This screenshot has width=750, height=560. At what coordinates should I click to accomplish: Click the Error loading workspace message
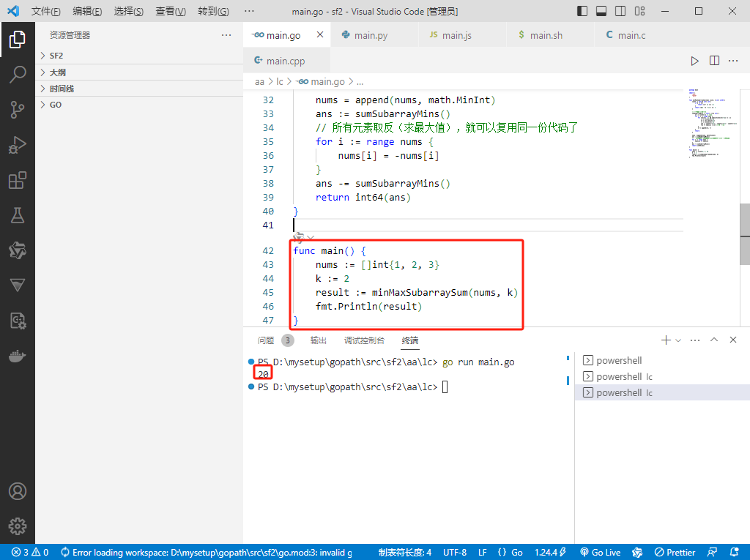[x=206, y=553]
